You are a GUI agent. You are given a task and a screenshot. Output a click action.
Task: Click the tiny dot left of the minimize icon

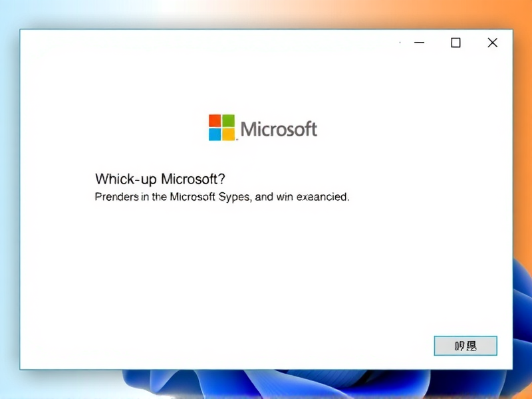[x=398, y=43]
